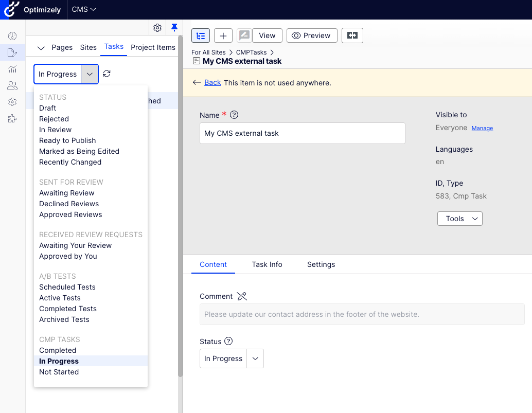
Task: Click the compare versions icon button
Action: [352, 35]
